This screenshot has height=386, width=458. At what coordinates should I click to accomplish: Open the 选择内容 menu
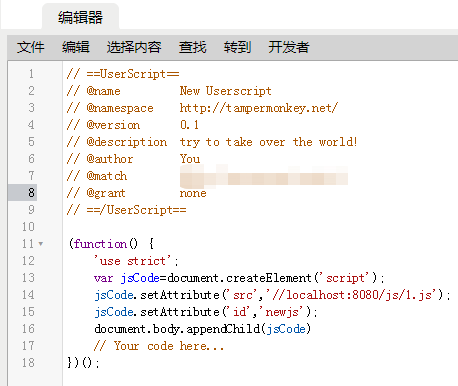[134, 47]
